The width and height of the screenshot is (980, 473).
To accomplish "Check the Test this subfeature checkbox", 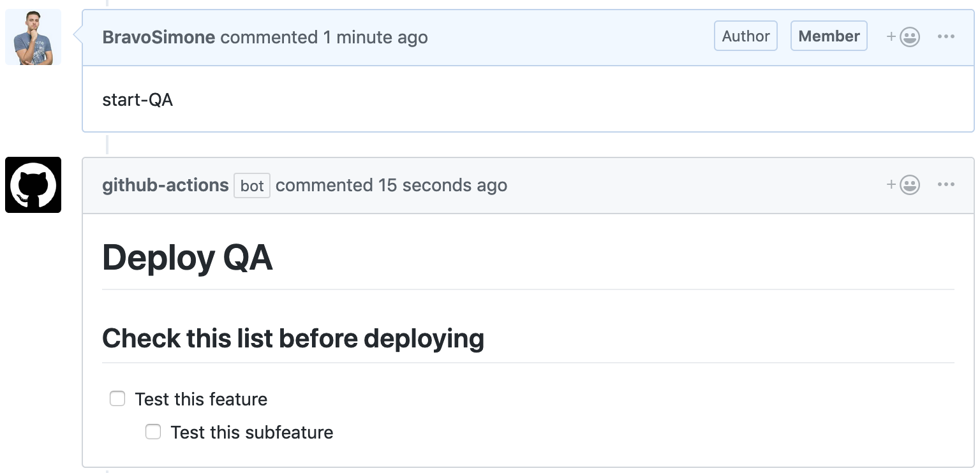I will 153,432.
